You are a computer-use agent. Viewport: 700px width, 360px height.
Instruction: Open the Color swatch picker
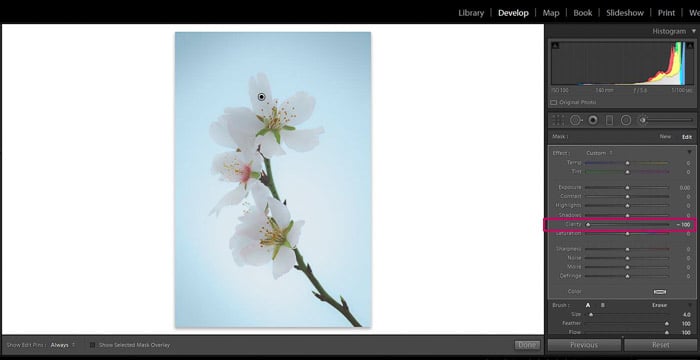click(660, 292)
